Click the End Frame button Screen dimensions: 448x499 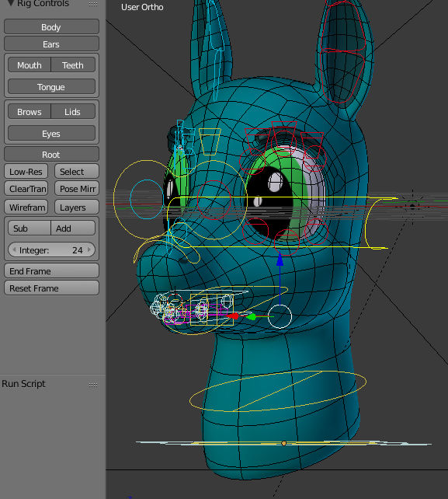(51, 270)
